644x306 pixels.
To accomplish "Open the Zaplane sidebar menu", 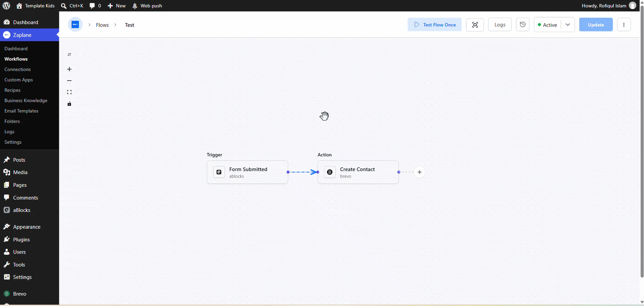I will coord(29,35).
